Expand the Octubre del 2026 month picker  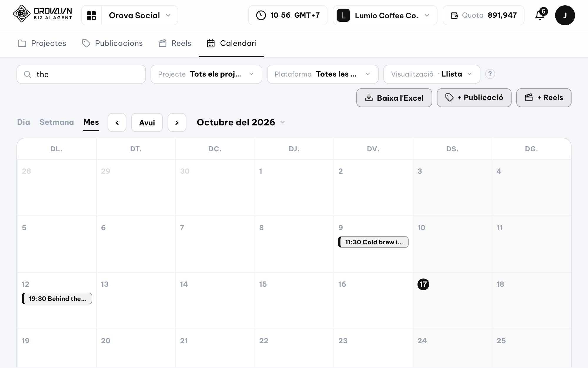tap(241, 122)
